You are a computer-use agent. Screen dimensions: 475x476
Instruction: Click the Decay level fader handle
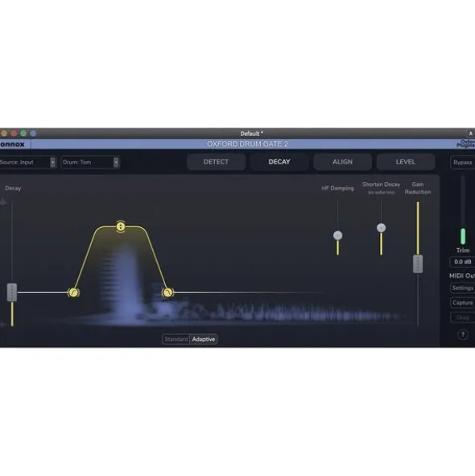[x=12, y=292]
